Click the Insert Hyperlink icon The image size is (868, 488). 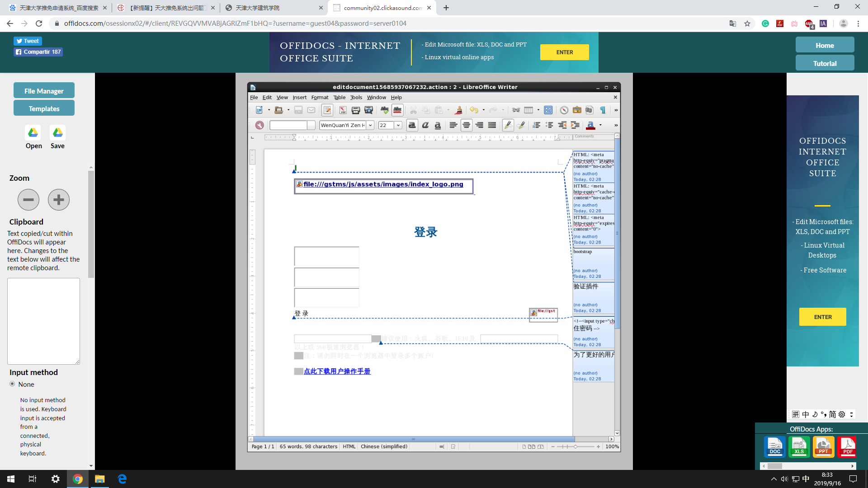(516, 110)
